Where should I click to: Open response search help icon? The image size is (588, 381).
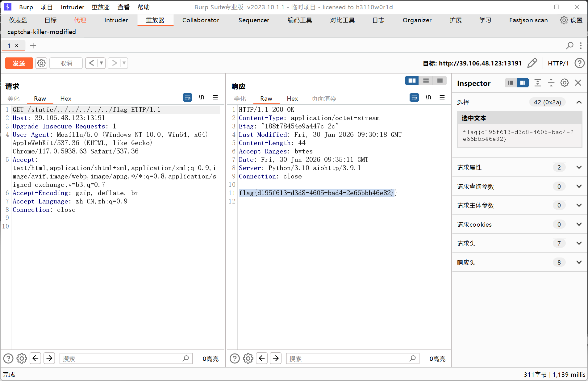tap(235, 358)
